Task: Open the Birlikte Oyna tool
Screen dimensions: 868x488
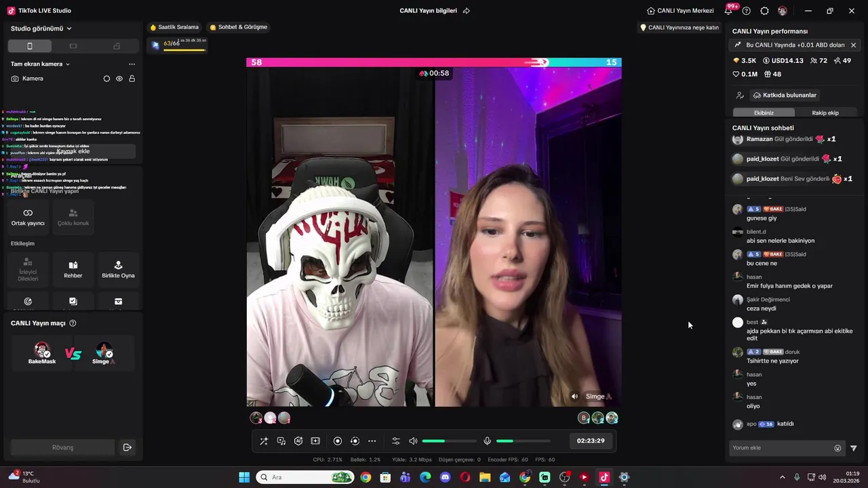Action: pos(118,270)
